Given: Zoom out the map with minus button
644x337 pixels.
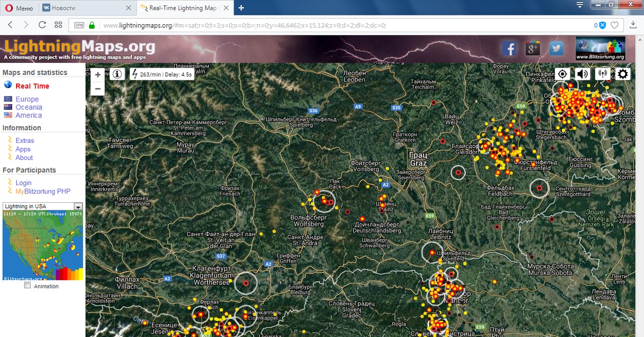Looking at the screenshot, I should 98,89.
